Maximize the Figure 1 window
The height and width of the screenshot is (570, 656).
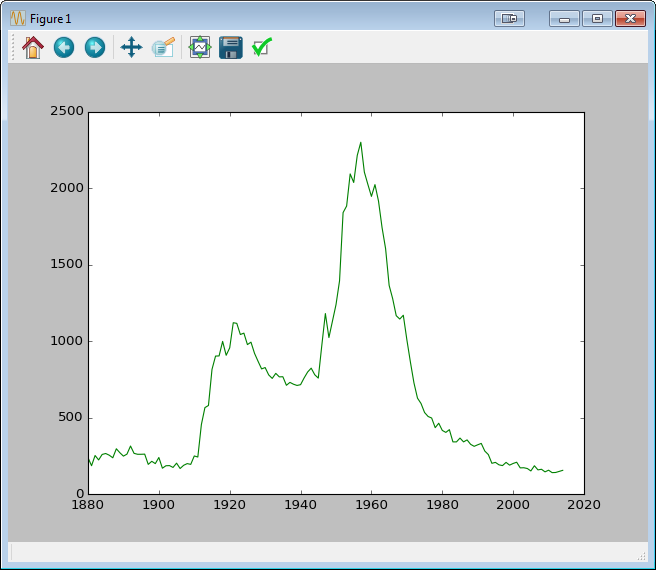(x=597, y=18)
